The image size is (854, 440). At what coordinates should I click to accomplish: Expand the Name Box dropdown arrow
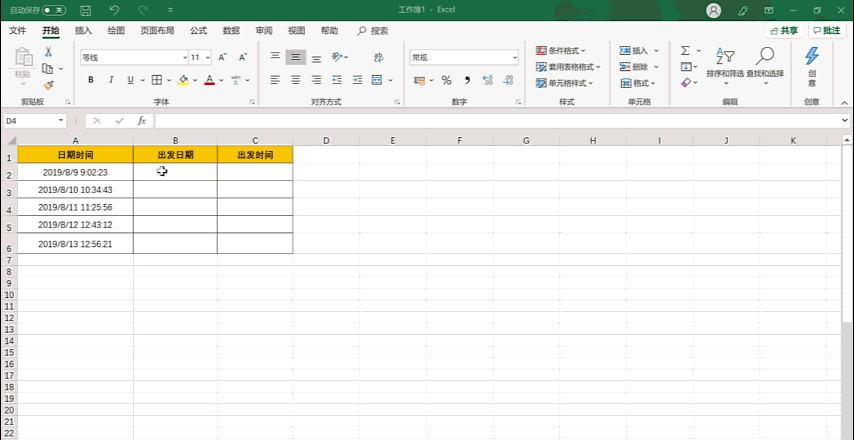(60, 121)
